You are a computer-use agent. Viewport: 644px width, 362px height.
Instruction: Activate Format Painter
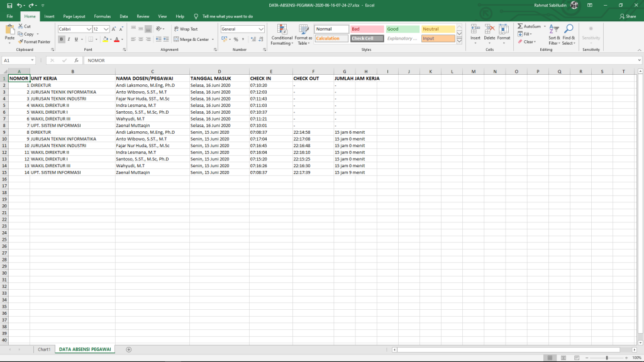[x=34, y=42]
